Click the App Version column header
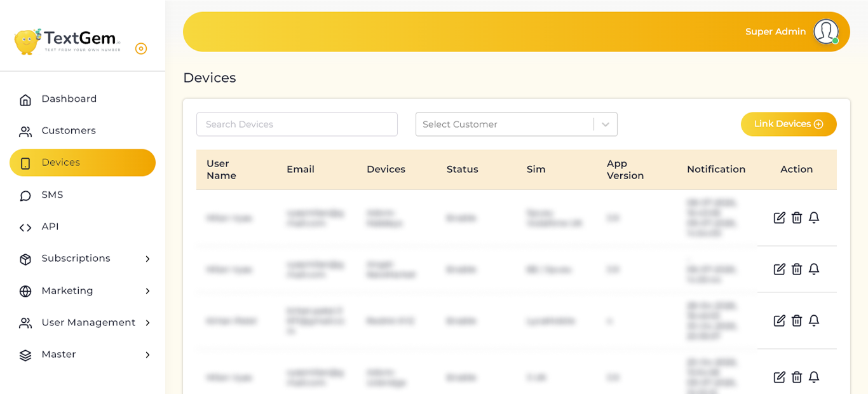868x394 pixels. (x=625, y=170)
